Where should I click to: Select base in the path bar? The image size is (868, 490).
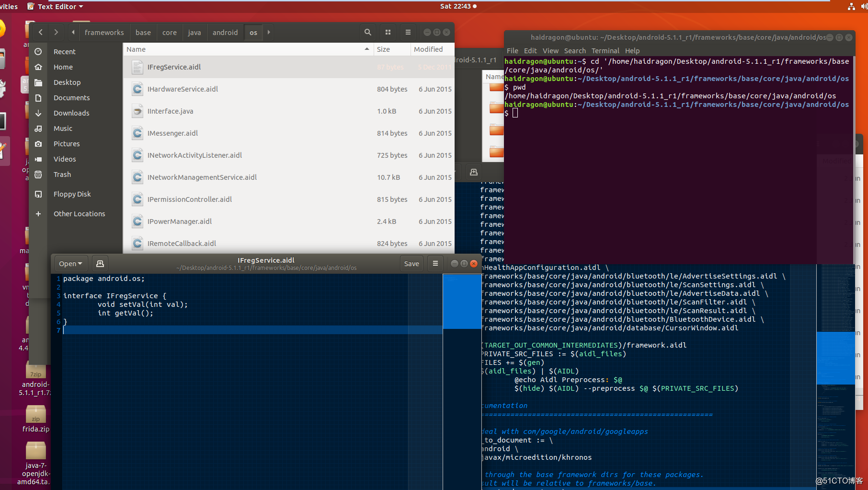click(x=143, y=32)
